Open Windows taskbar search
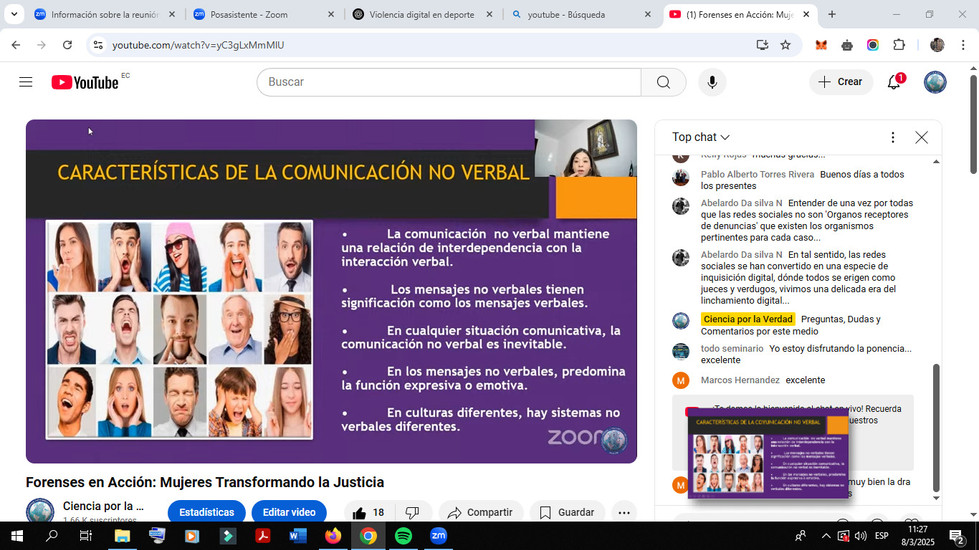Screen dimensions: 979x550 [x=52, y=536]
